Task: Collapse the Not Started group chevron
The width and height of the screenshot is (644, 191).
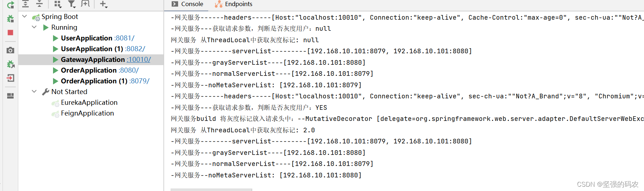Action: pos(34,92)
